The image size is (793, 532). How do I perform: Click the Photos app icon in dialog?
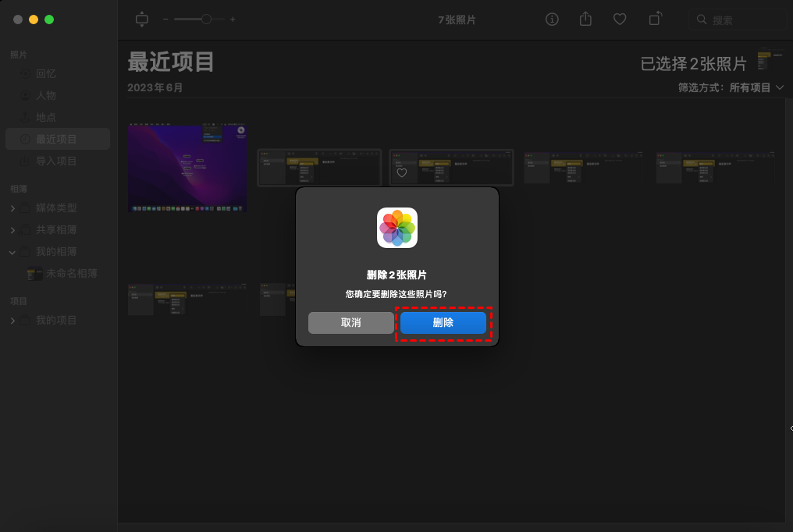[x=397, y=228]
